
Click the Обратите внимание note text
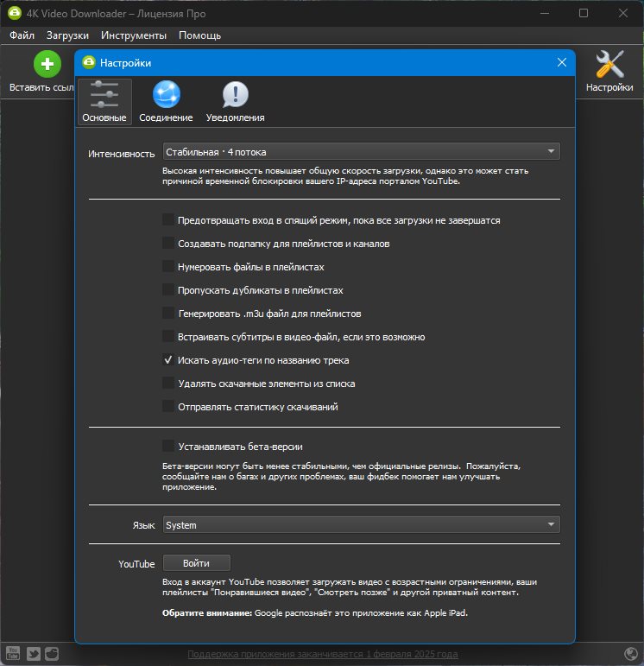point(314,613)
